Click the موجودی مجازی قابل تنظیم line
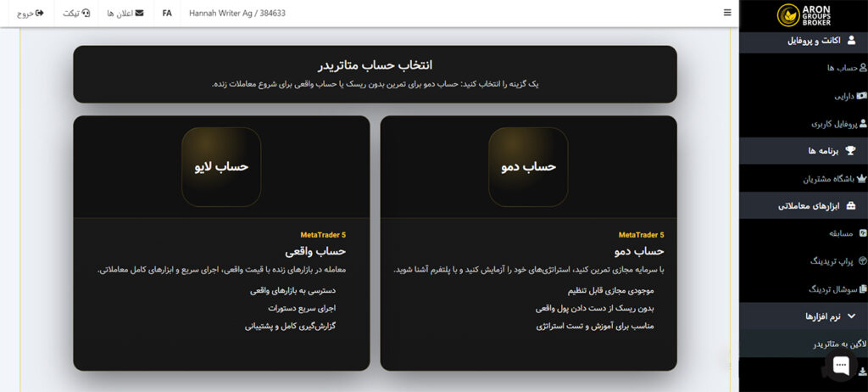Image resolution: width=868 pixels, height=392 pixels. click(x=610, y=290)
